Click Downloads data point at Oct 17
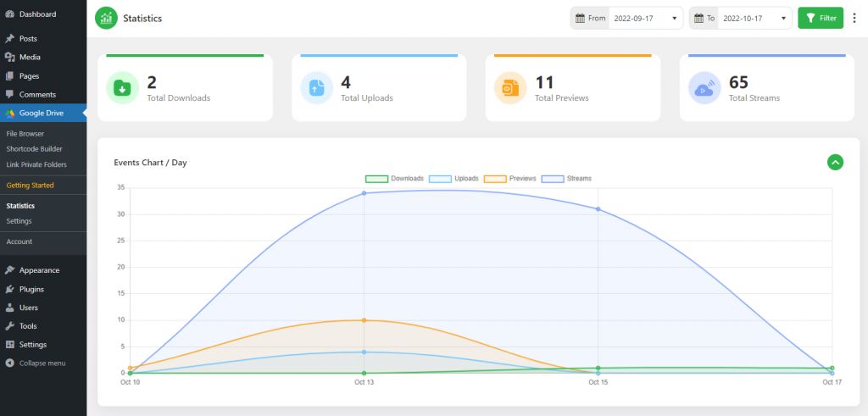868x416 pixels. (832, 368)
